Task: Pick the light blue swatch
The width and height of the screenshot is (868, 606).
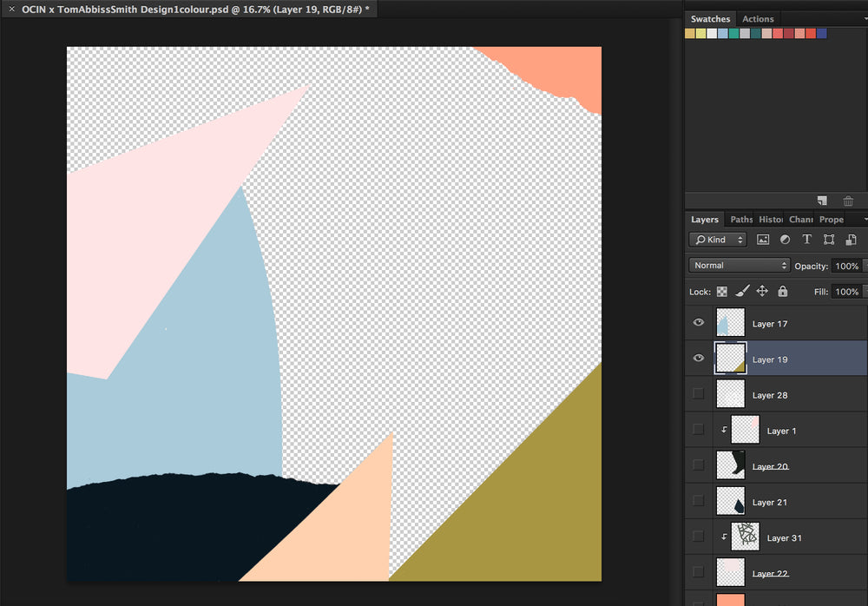Action: (723, 34)
